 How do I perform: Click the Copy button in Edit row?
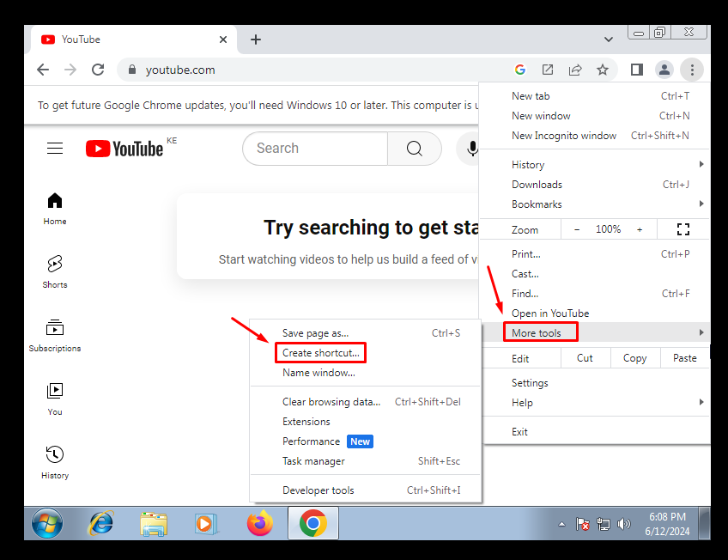tap(634, 358)
